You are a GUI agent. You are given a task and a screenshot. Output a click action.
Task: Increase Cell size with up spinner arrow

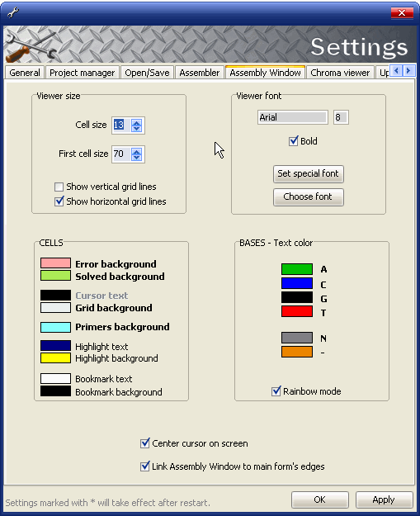136,121
